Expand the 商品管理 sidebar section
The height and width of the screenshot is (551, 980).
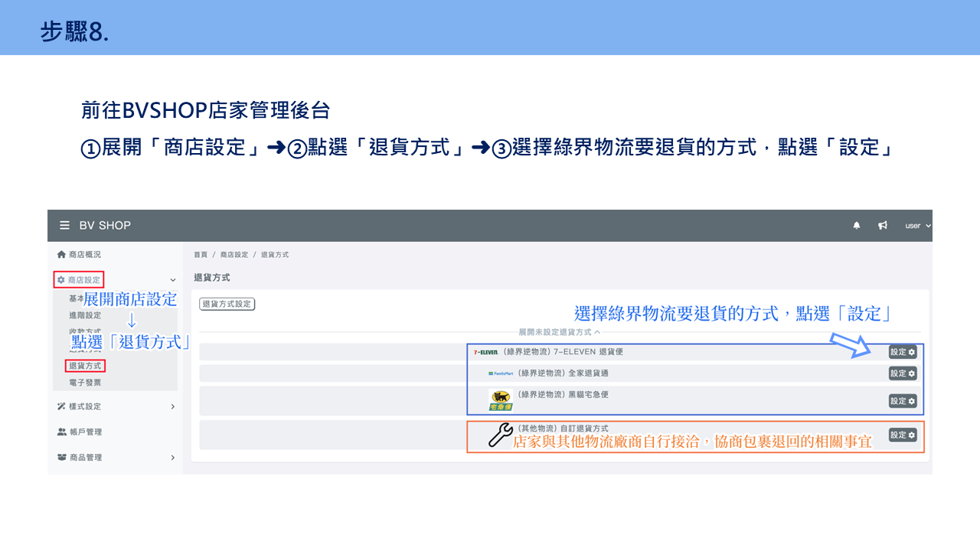(x=173, y=458)
